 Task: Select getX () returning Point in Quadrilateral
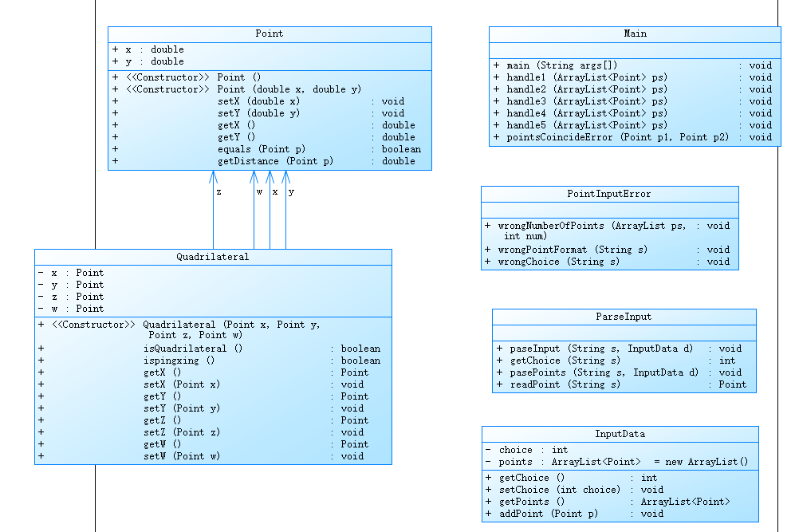(x=203, y=372)
